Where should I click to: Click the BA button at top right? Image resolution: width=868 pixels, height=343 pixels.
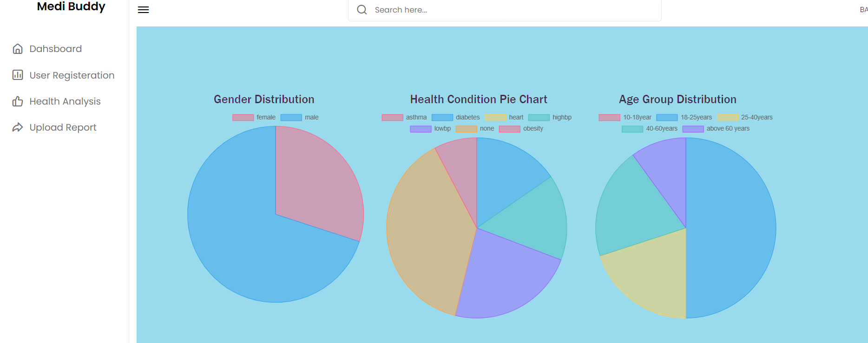click(864, 8)
